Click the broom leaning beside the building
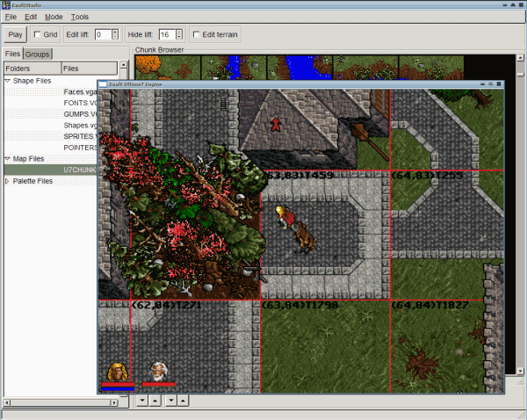This screenshot has width=527, height=420. (x=369, y=141)
